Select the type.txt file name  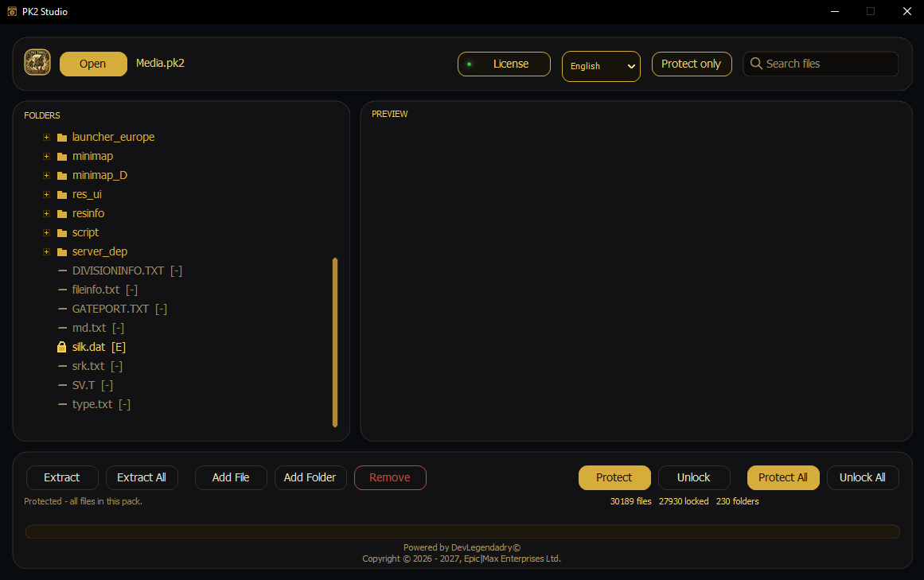tap(92, 404)
